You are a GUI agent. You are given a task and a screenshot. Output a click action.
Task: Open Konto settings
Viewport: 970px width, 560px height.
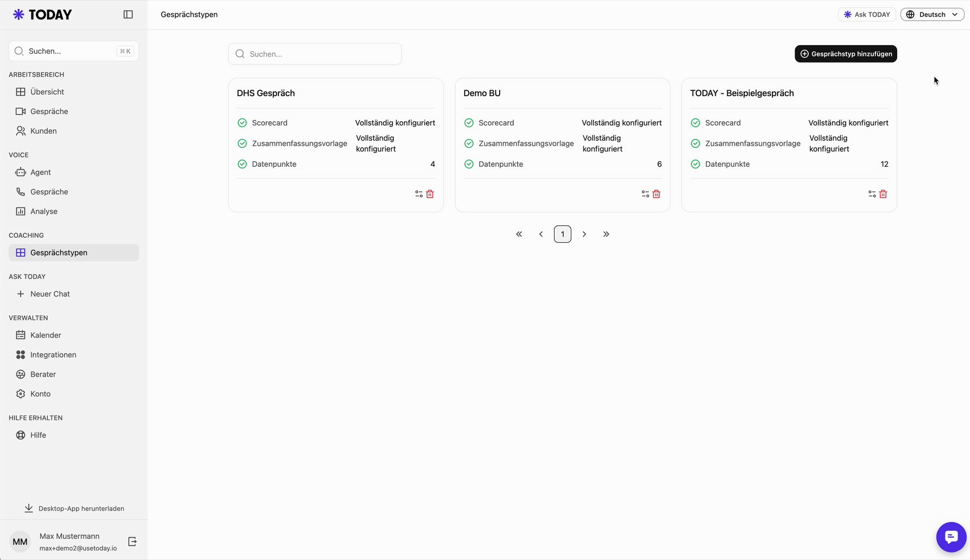(x=74, y=394)
